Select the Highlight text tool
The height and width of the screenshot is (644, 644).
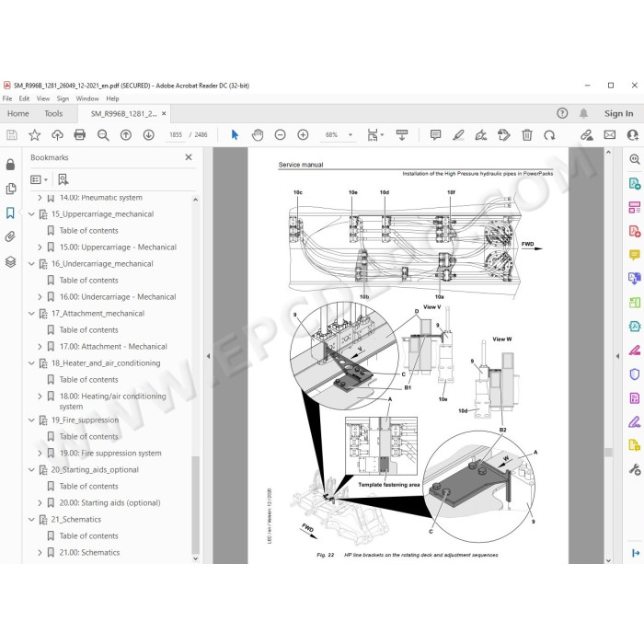(458, 134)
